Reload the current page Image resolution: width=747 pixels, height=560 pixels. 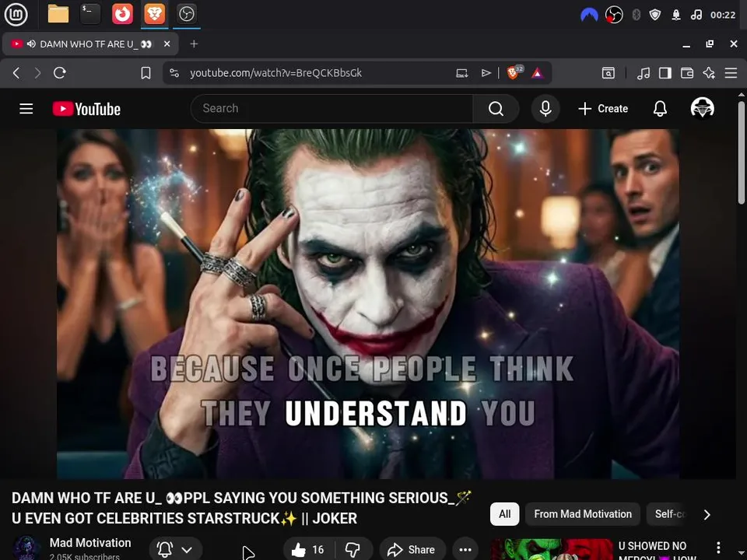60,73
